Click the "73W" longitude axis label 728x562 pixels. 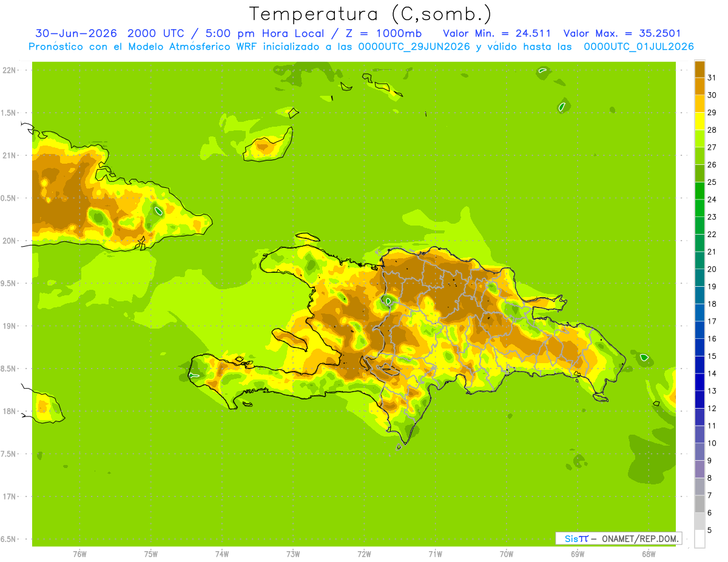pos(293,554)
